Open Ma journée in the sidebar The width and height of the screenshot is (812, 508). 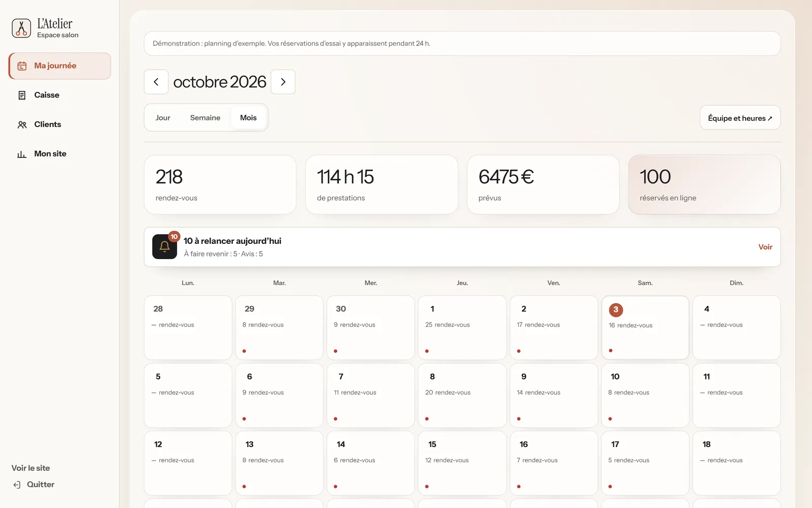pos(60,66)
